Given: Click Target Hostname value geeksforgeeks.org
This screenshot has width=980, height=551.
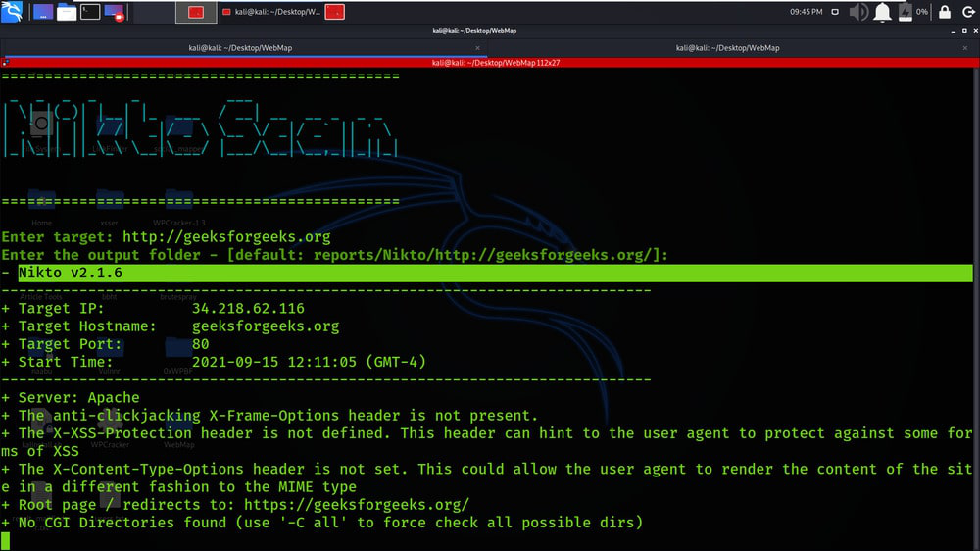Looking at the screenshot, I should pos(266,326).
